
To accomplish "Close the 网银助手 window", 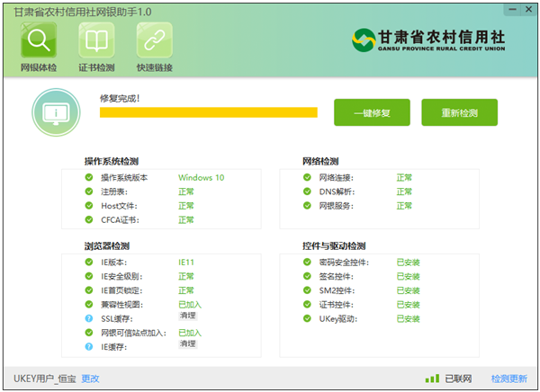I will coord(528,10).
